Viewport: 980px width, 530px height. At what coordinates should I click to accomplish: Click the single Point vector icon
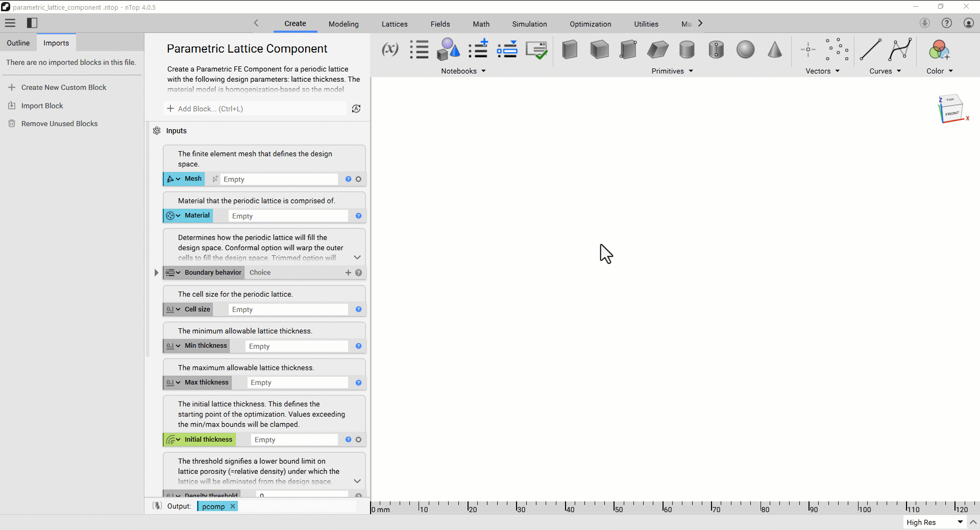(x=808, y=50)
